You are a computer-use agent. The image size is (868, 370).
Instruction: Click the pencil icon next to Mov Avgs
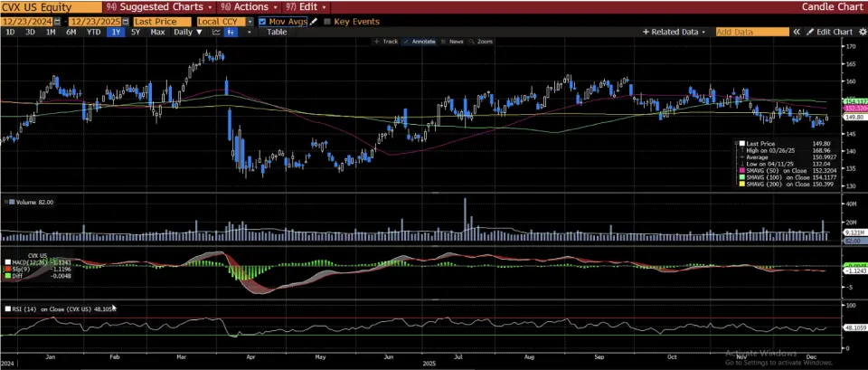[314, 21]
